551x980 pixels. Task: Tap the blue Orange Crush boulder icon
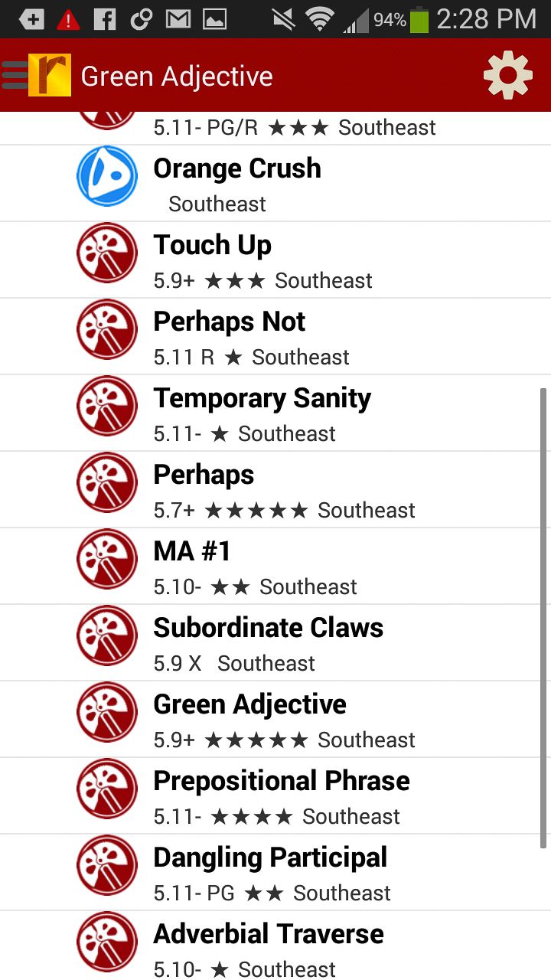(107, 176)
